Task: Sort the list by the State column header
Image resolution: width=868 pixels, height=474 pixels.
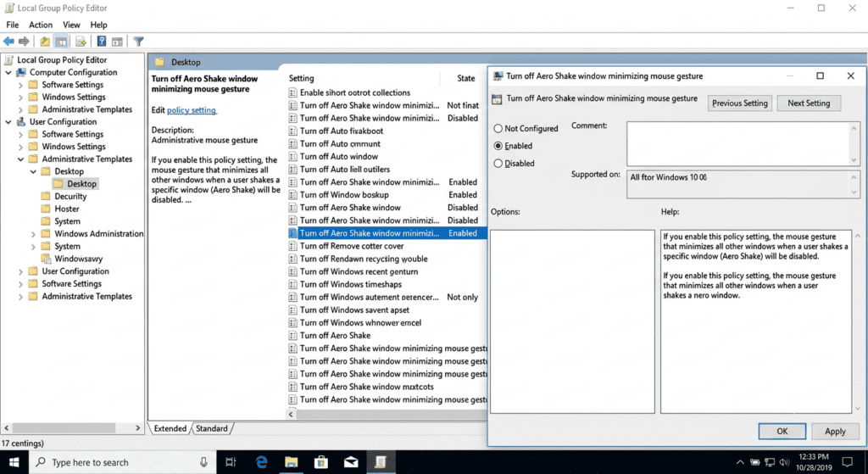Action: (465, 79)
